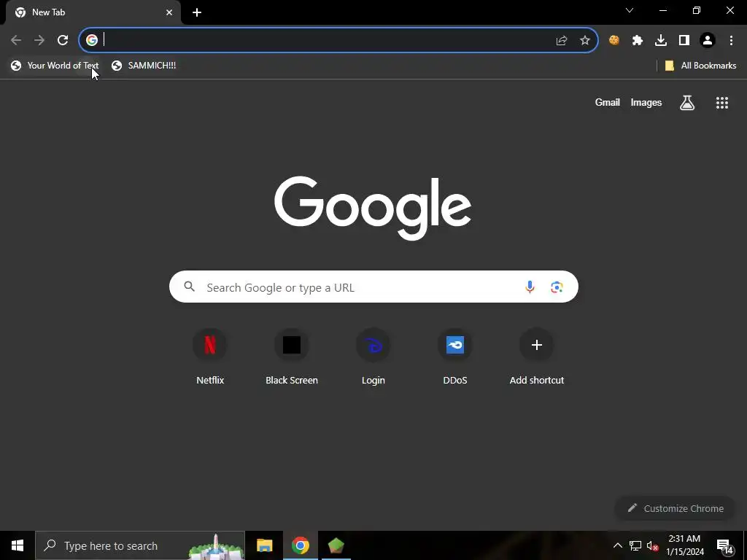Open a new tab with plus button
747x560 pixels.
point(197,12)
